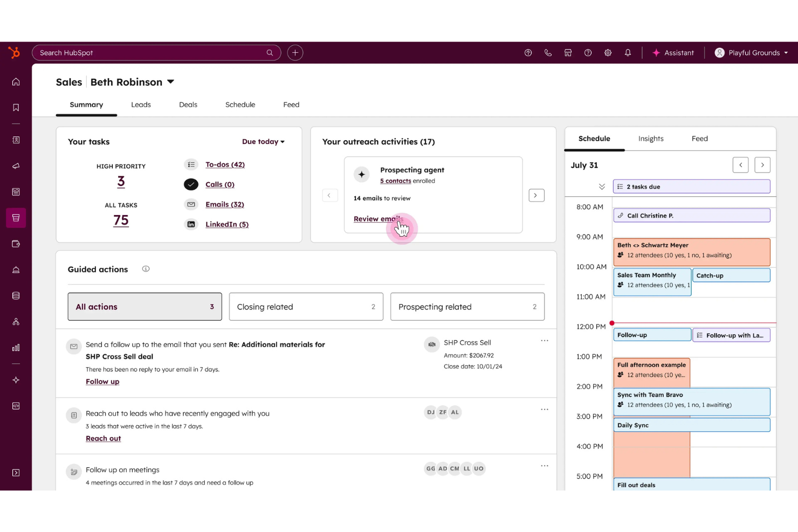Select the 'All actions' filter toggle
798x532 pixels.
(145, 306)
